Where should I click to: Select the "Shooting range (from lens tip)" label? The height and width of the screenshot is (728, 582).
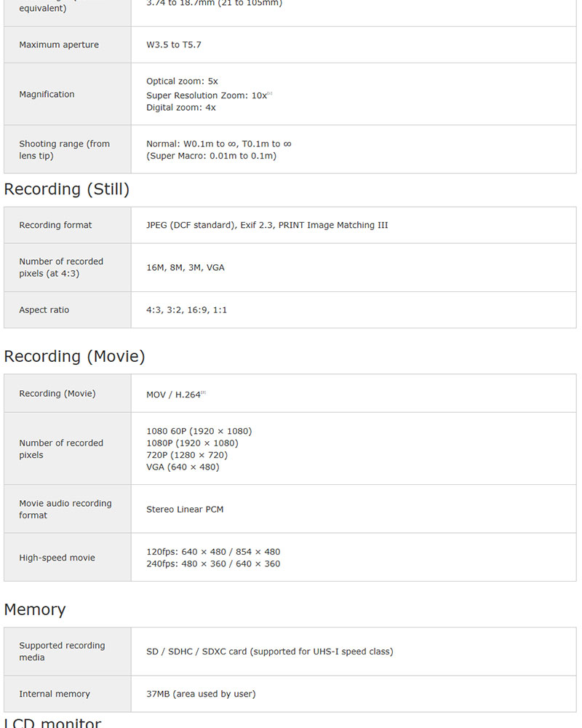[x=64, y=150]
